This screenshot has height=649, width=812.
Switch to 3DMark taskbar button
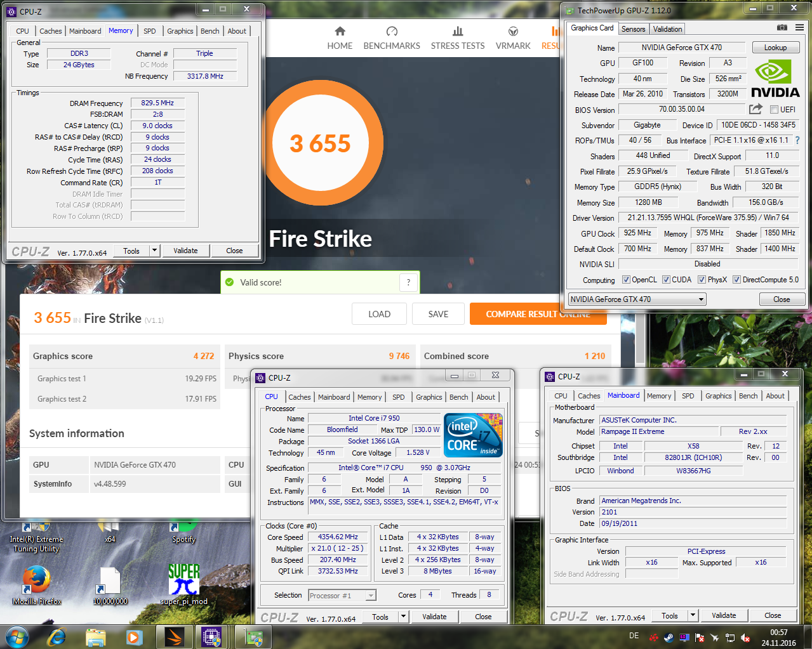(x=173, y=636)
